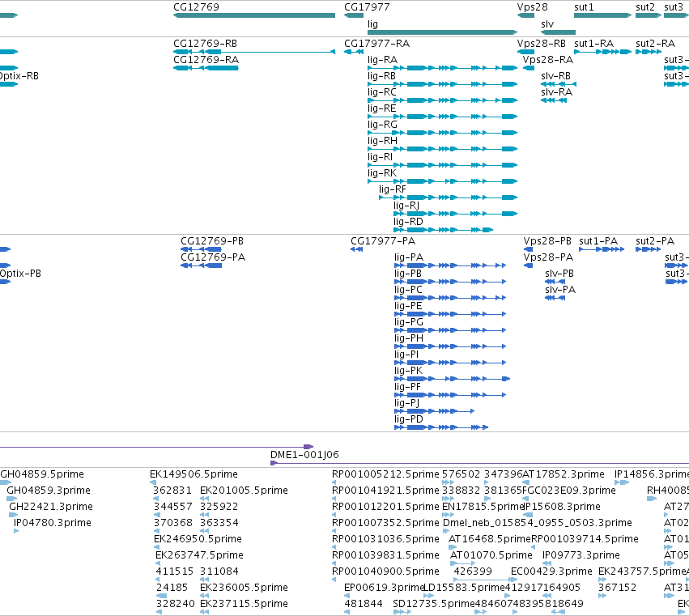Select the EK263747.5prime EST label
Viewport: 689px width, 616px height.
point(199,555)
